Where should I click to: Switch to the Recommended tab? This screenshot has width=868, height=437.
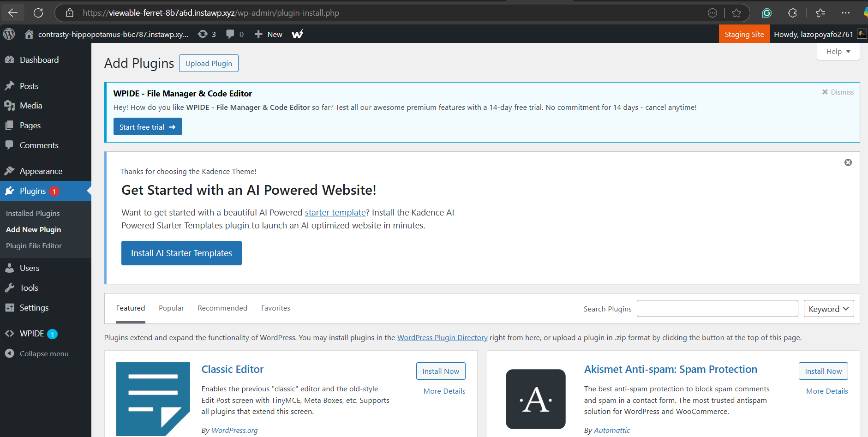pyautogui.click(x=222, y=308)
